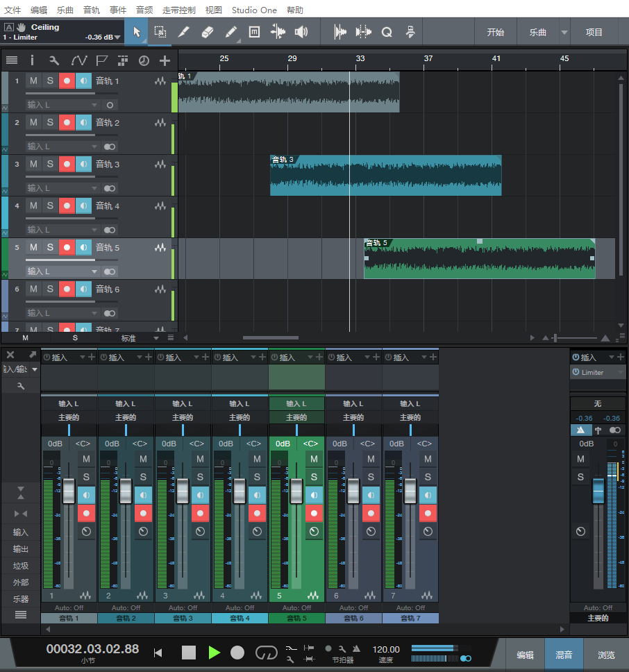Screen dimensions: 629x672
Task: Toggle Loop in the transport bar
Action: 266,653
